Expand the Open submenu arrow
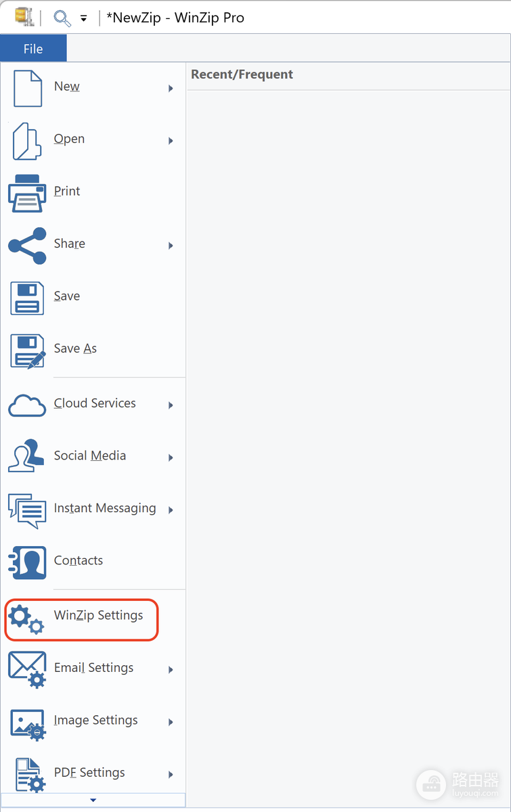Image resolution: width=511 pixels, height=812 pixels. click(171, 141)
